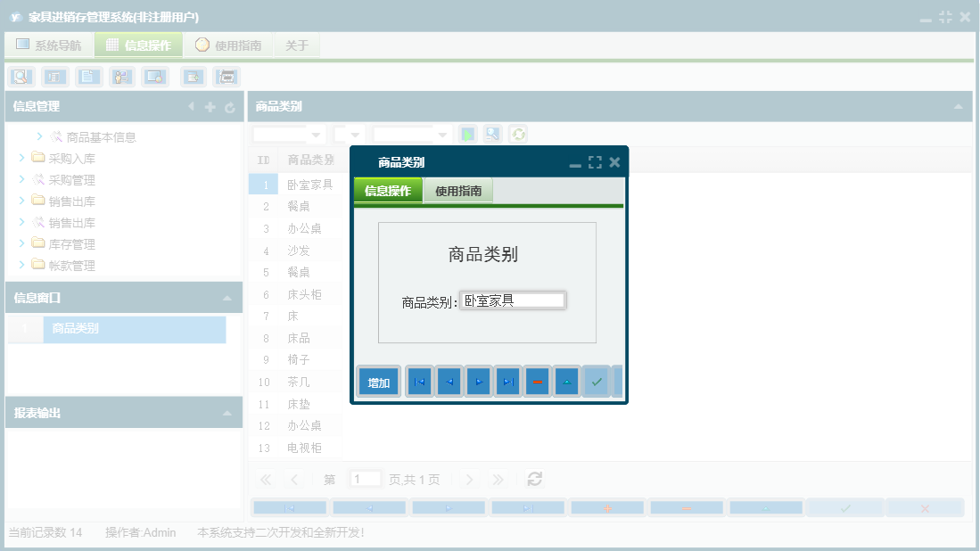This screenshot has height=551, width=980.
Task: Click the document page icon in the toolbar
Action: 88,77
